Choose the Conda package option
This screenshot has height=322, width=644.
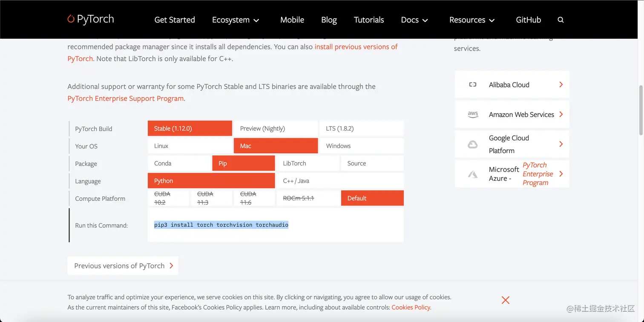point(179,163)
